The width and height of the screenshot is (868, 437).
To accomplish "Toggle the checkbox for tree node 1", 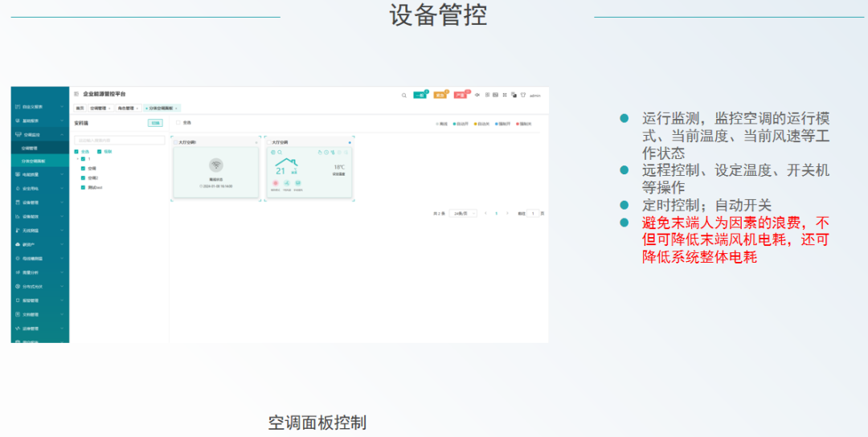I will coord(83,159).
